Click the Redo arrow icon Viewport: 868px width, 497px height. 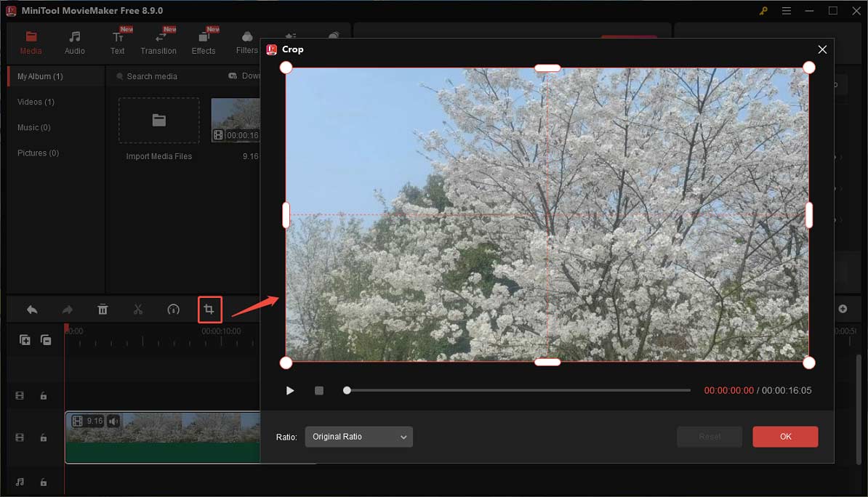[67, 310]
